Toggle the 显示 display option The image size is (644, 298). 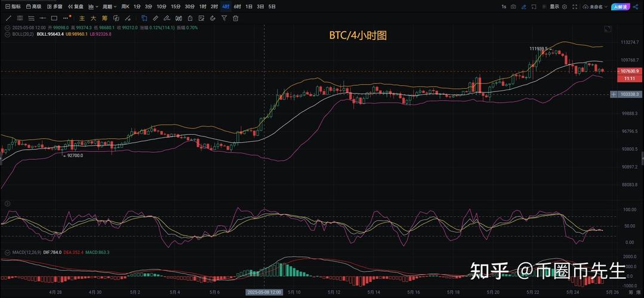click(x=554, y=7)
